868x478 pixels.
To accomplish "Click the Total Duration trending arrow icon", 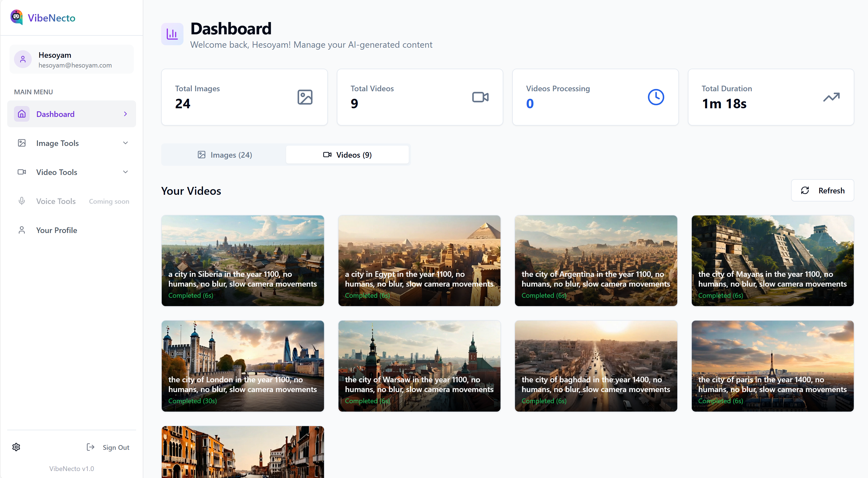I will 831,97.
